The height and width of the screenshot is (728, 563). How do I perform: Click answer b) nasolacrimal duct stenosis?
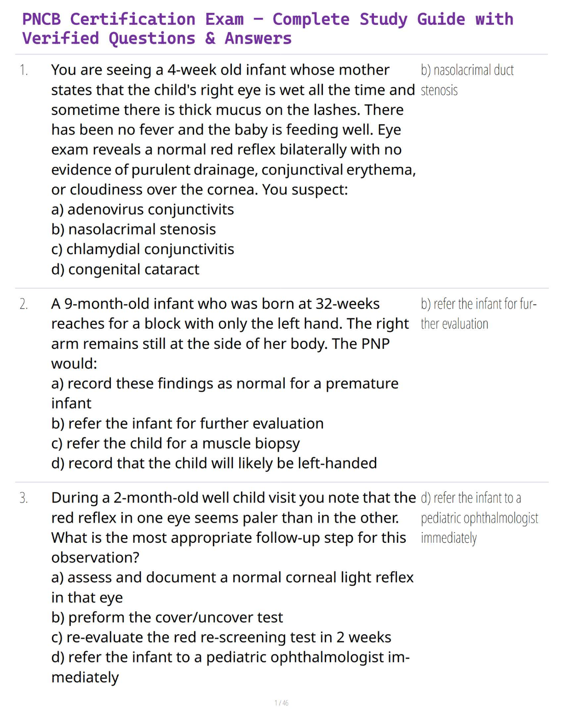[467, 80]
